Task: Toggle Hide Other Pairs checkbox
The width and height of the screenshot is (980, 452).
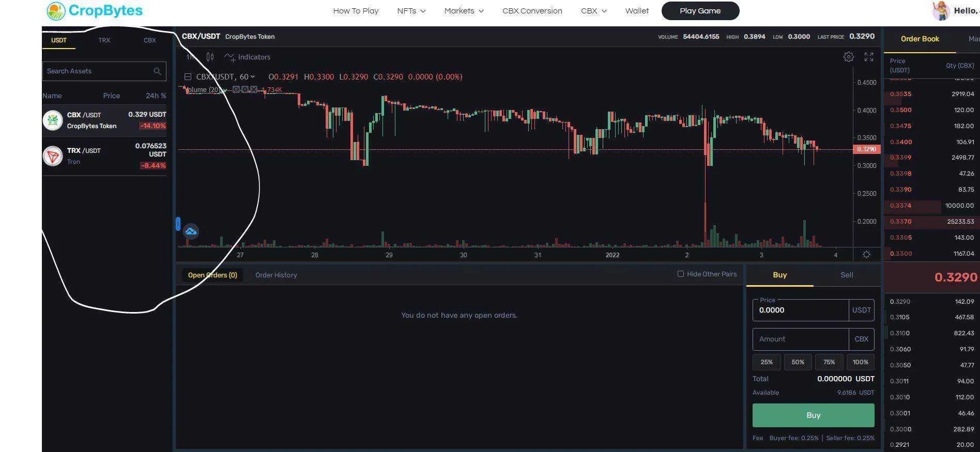Action: [x=681, y=274]
